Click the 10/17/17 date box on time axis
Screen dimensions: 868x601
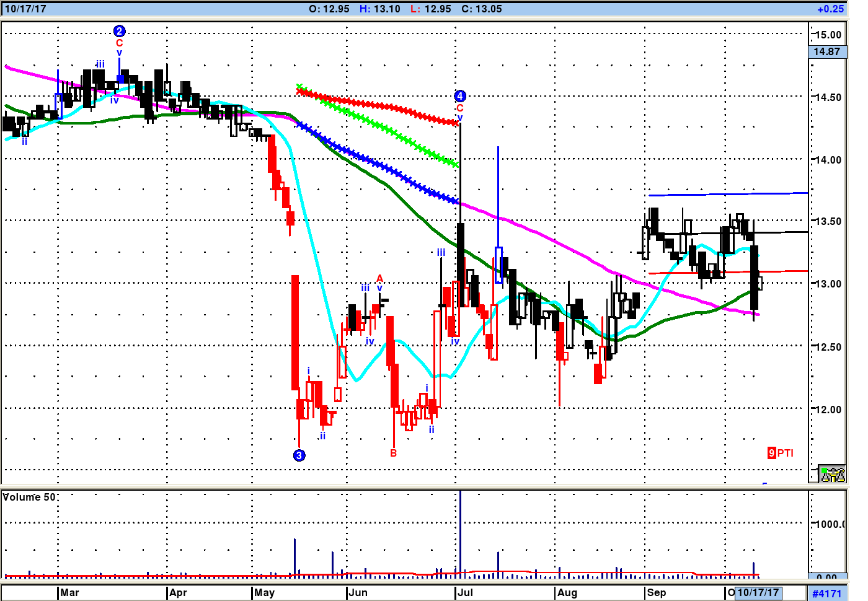click(x=758, y=593)
